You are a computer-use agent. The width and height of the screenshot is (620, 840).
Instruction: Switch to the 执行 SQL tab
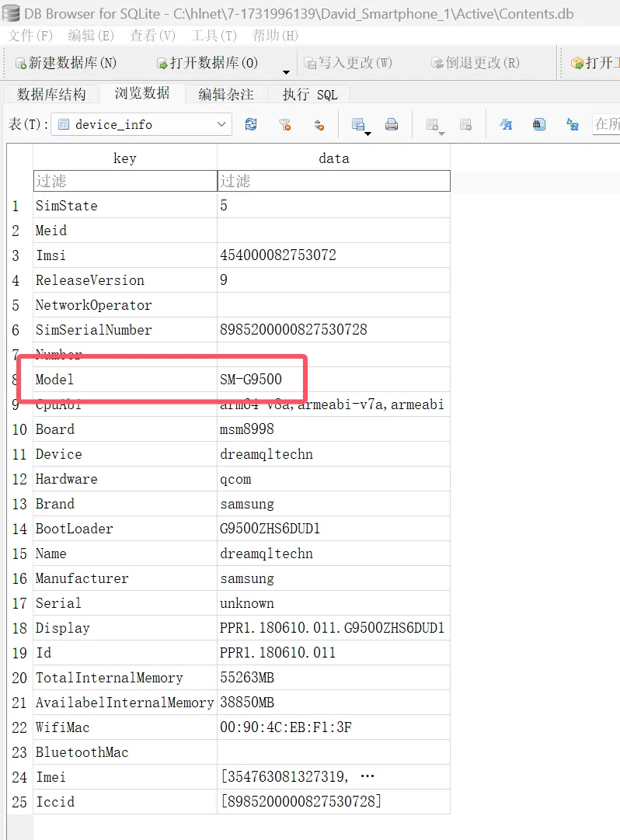(x=309, y=94)
